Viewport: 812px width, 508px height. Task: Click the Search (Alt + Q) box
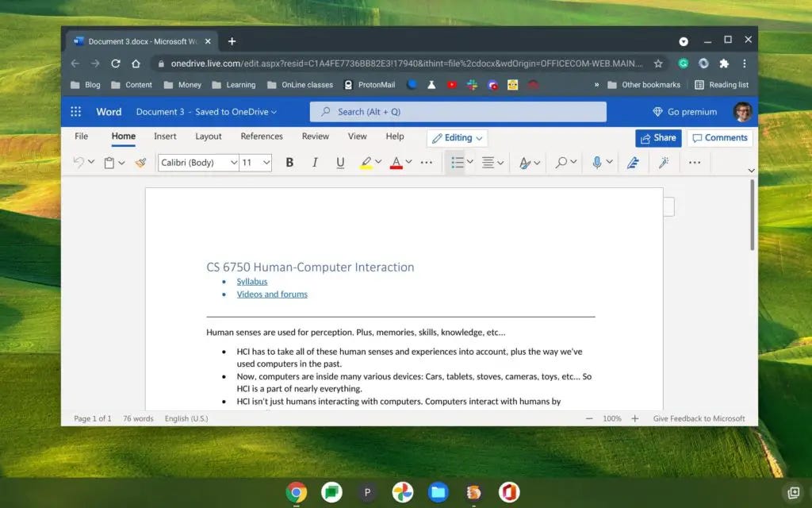pos(458,112)
